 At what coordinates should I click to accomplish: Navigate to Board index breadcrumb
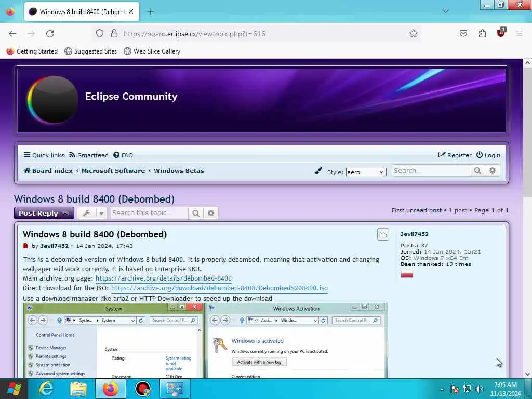[x=48, y=170]
